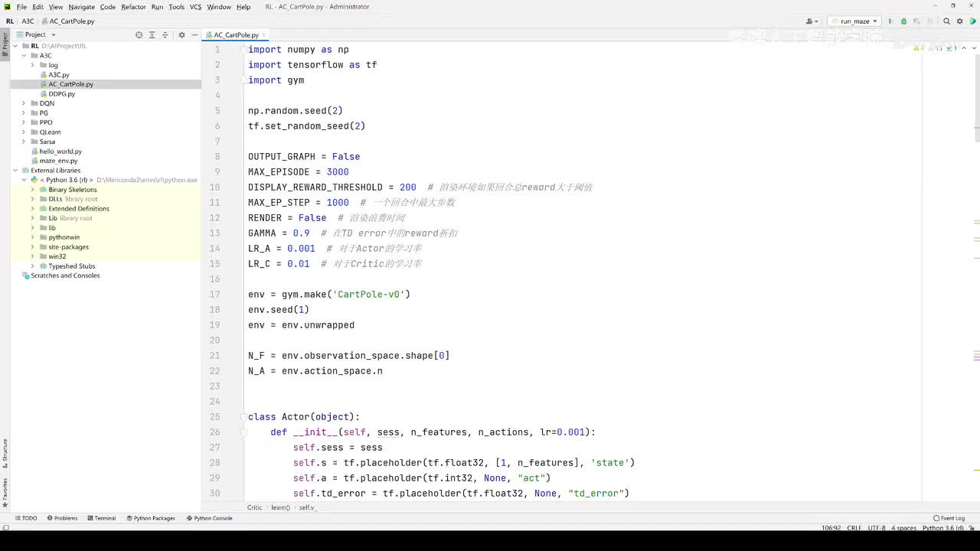Open the Favorites side tool window
This screenshot has width=980, height=551.
coord(5,492)
